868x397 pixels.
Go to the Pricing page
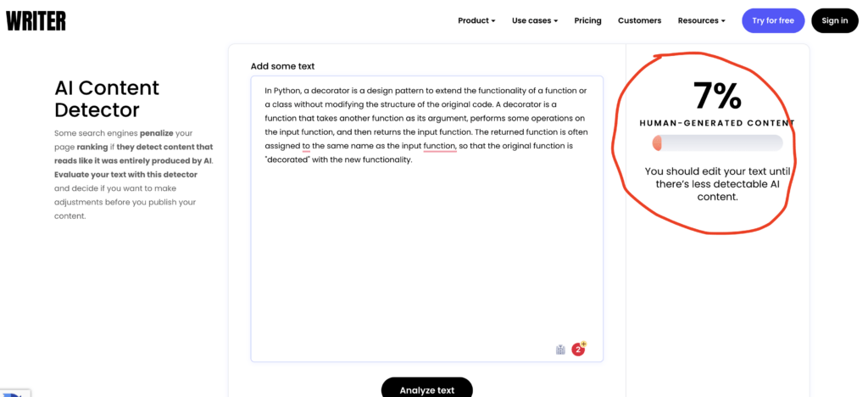point(587,20)
